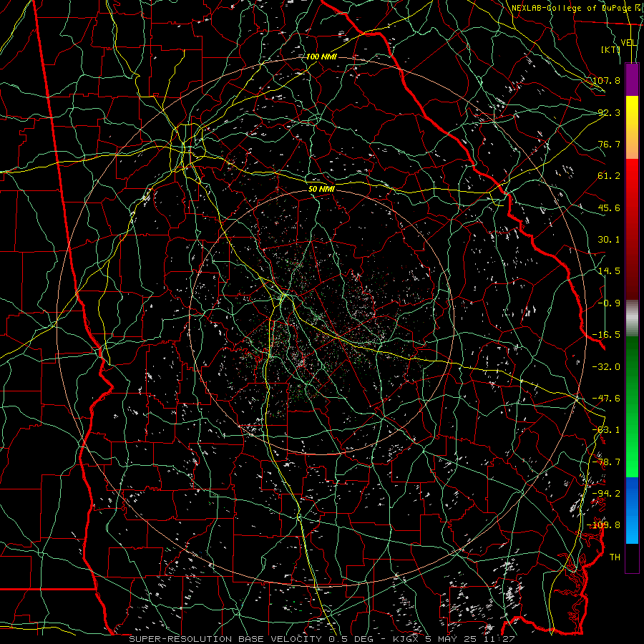Select the 61.2 velocity scale value
Image resolution: width=644 pixels, height=644 pixels.
tap(609, 176)
